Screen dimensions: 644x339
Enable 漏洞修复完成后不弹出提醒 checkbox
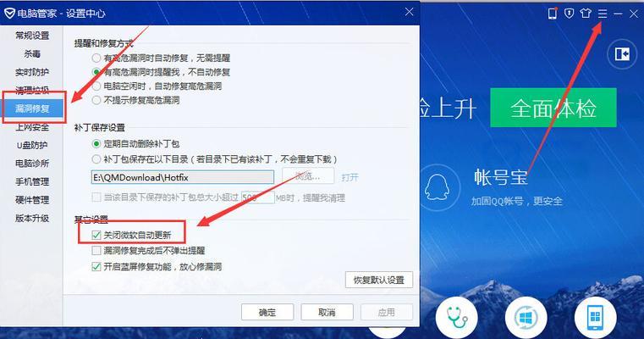tap(96, 251)
